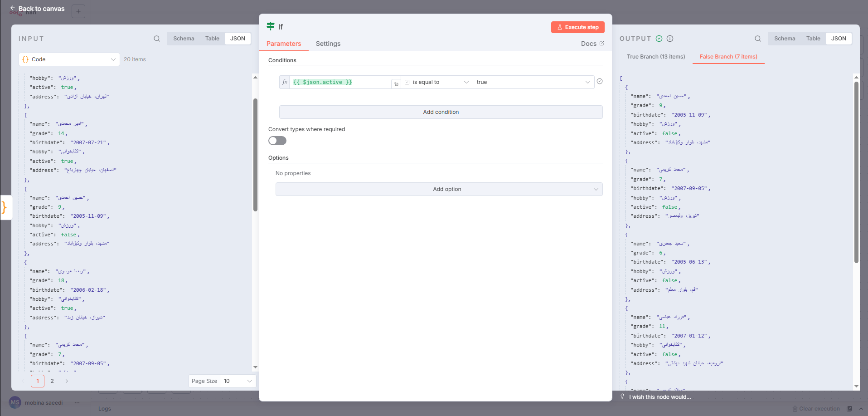Open search in the OUTPUT panel
Image resolution: width=868 pixels, height=416 pixels.
point(758,39)
